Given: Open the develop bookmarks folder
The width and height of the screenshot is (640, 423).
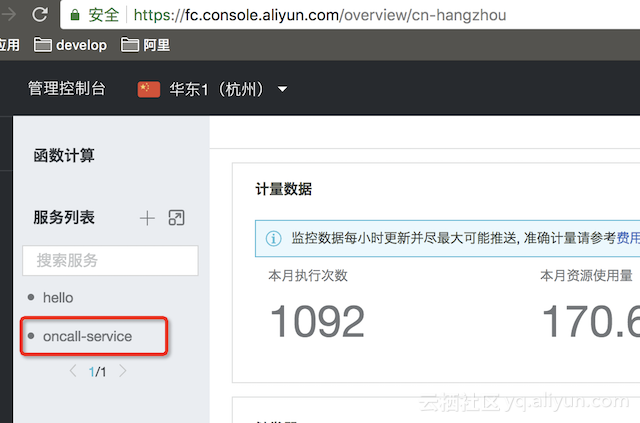Looking at the screenshot, I should pos(70,45).
